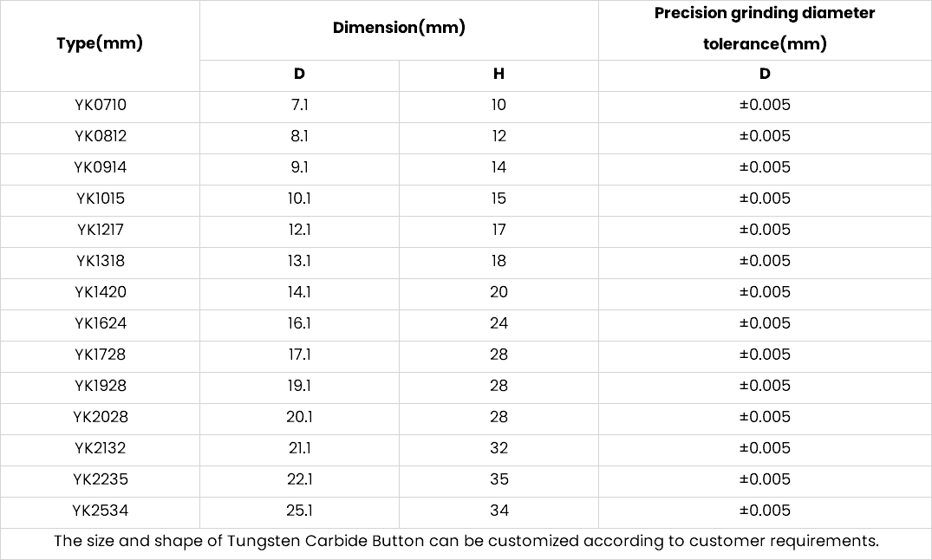Click the Precision grinding diameter tolerance header
Image resolution: width=932 pixels, height=560 pixels.
[765, 28]
